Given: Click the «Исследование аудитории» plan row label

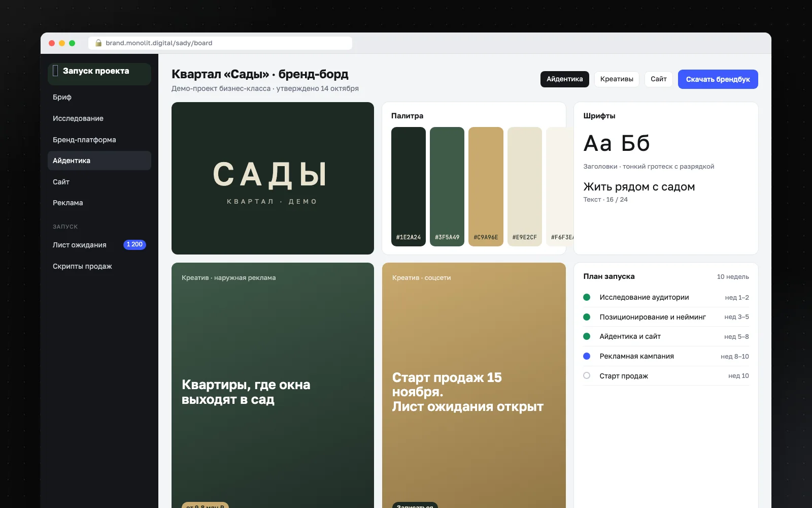Looking at the screenshot, I should tap(644, 297).
